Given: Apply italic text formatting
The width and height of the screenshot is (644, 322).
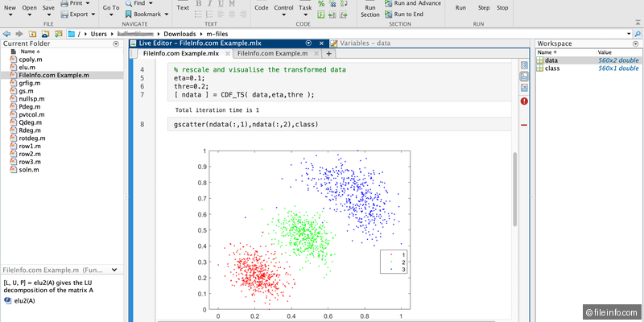Looking at the screenshot, I should [x=209, y=4].
